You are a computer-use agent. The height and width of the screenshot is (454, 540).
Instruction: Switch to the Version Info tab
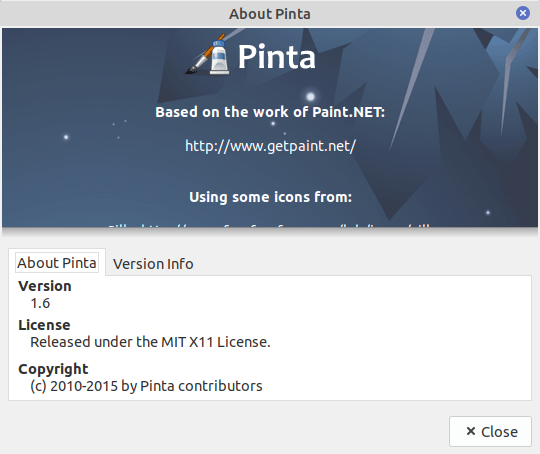[x=153, y=264]
